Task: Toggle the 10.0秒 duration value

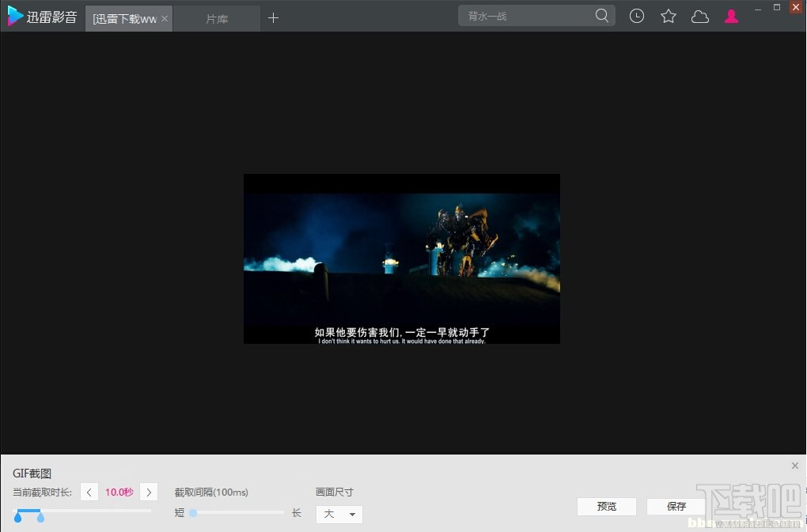Action: click(x=119, y=492)
